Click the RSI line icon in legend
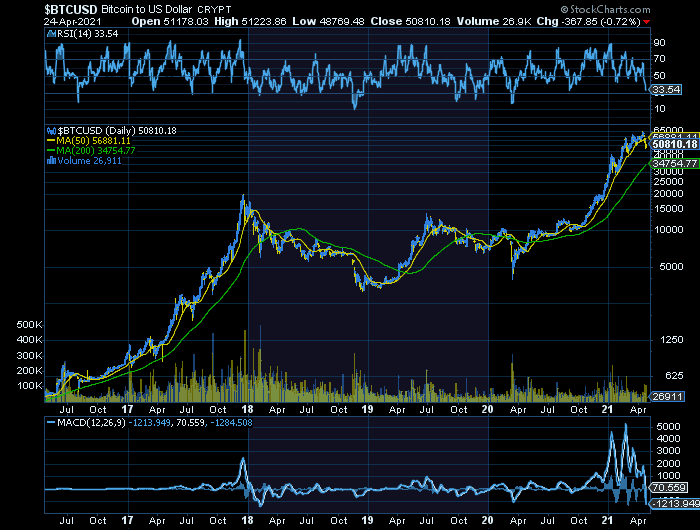Viewport: 700px width, 530px height. (51, 33)
